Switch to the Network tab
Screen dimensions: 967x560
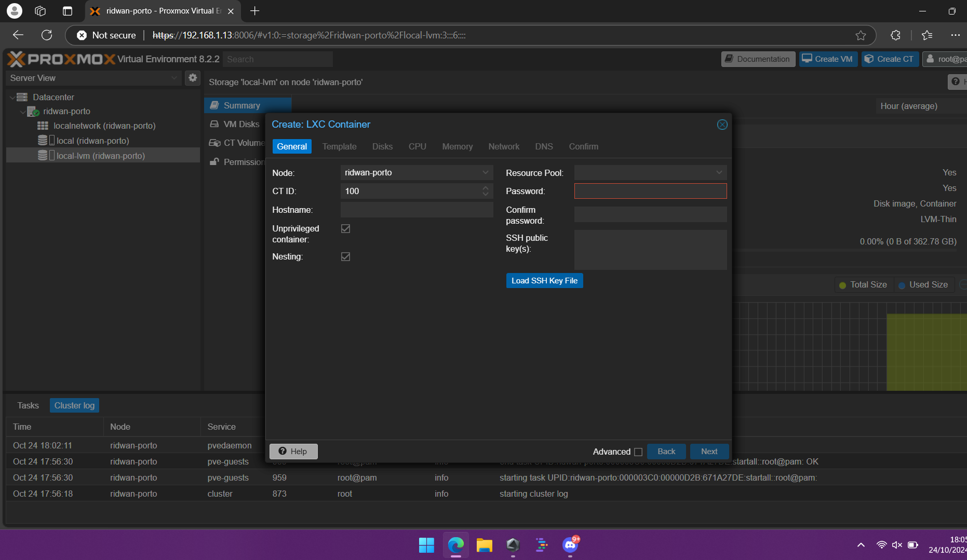pos(503,146)
